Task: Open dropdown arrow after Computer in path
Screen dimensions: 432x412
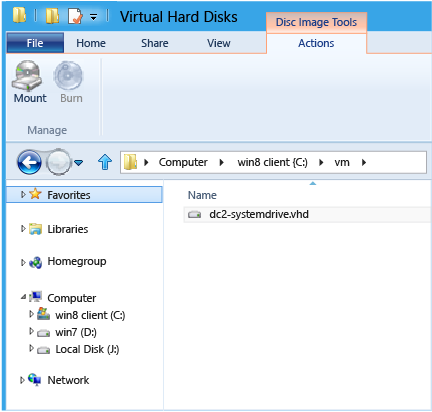Action: 222,162
